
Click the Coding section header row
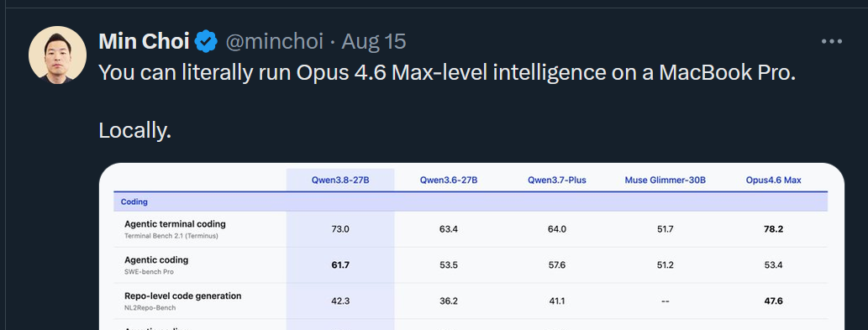pos(471,202)
